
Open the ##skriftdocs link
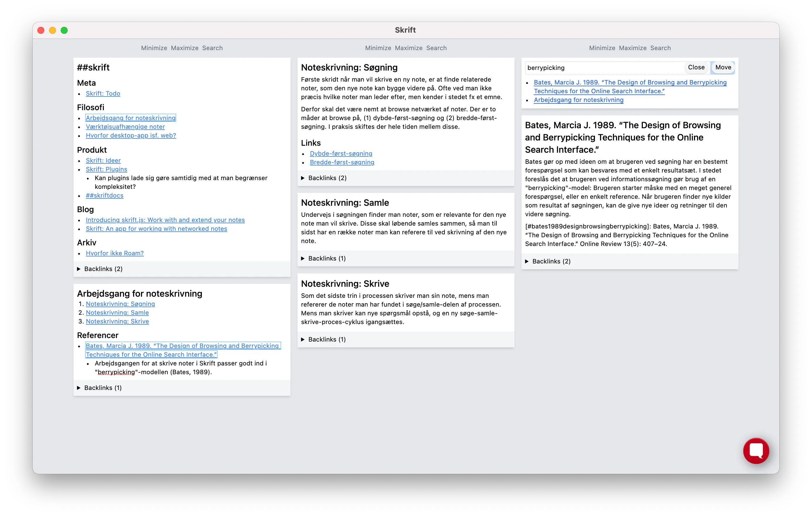[x=104, y=196]
